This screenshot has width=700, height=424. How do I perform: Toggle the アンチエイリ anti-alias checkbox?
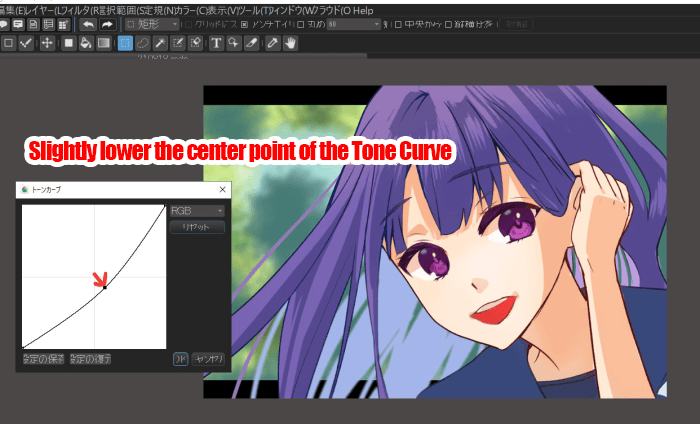(x=244, y=25)
